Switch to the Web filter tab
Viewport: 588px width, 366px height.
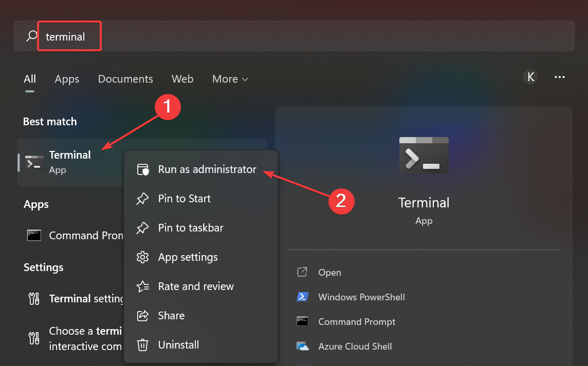[x=182, y=79]
